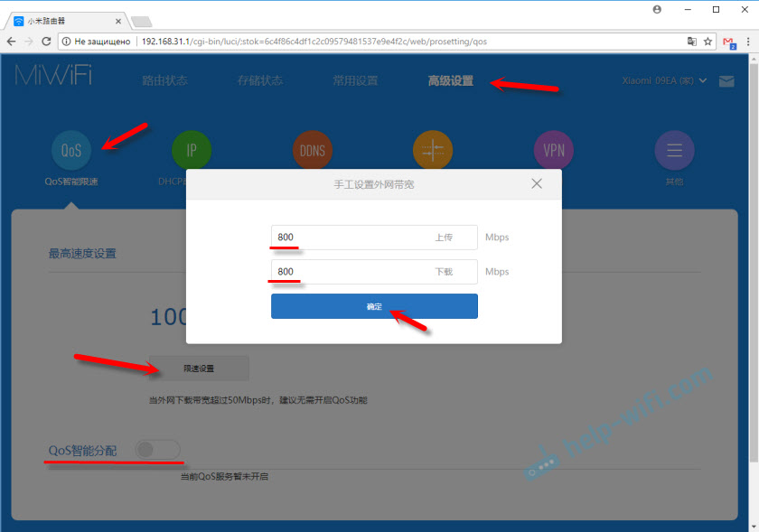Screen dimensions: 759x532
Task: Open the orange port forwarding icon
Action: click(433, 150)
